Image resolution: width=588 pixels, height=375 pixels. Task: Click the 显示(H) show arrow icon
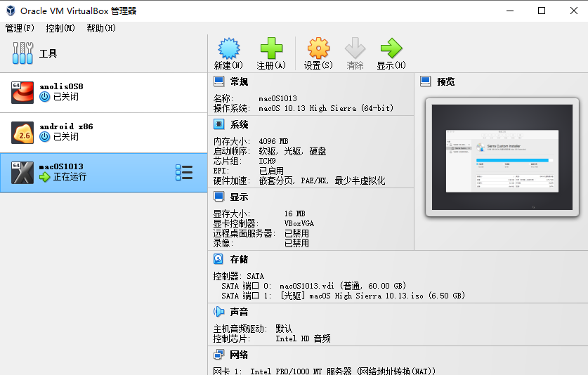391,48
